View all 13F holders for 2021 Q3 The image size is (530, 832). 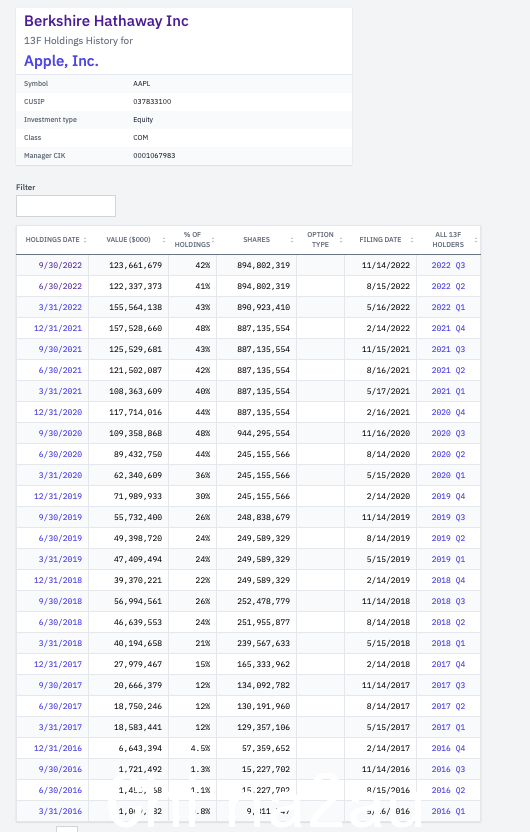448,349
